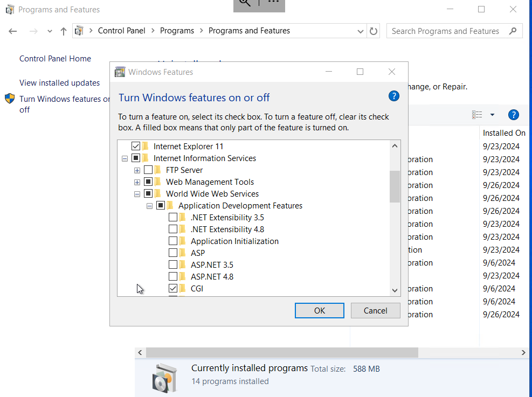Click the Control Panel icon in address bar
Screen dimensions: 532x397
click(x=79, y=31)
